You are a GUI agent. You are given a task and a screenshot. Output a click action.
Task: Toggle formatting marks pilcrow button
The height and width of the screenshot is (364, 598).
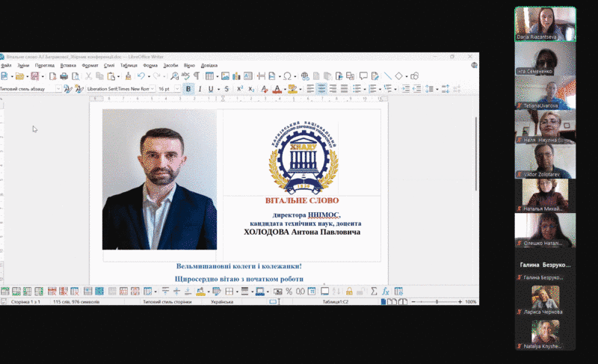tap(197, 76)
